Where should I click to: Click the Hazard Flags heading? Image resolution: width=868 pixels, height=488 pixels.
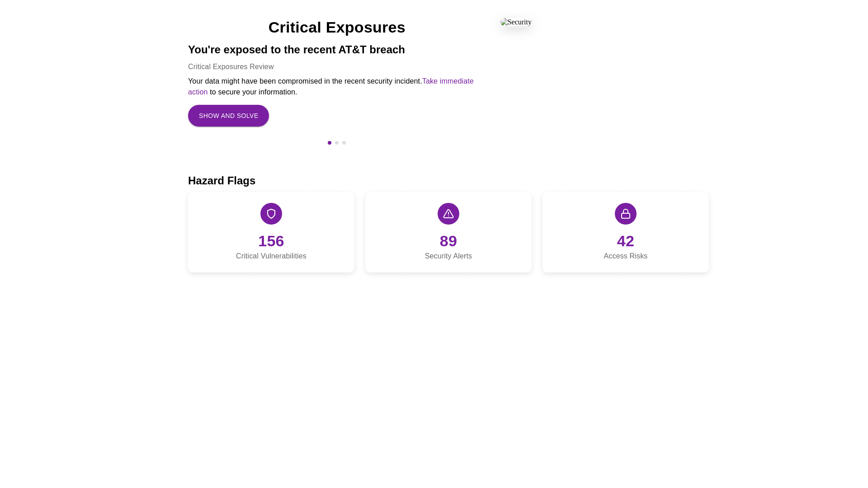[222, 180]
